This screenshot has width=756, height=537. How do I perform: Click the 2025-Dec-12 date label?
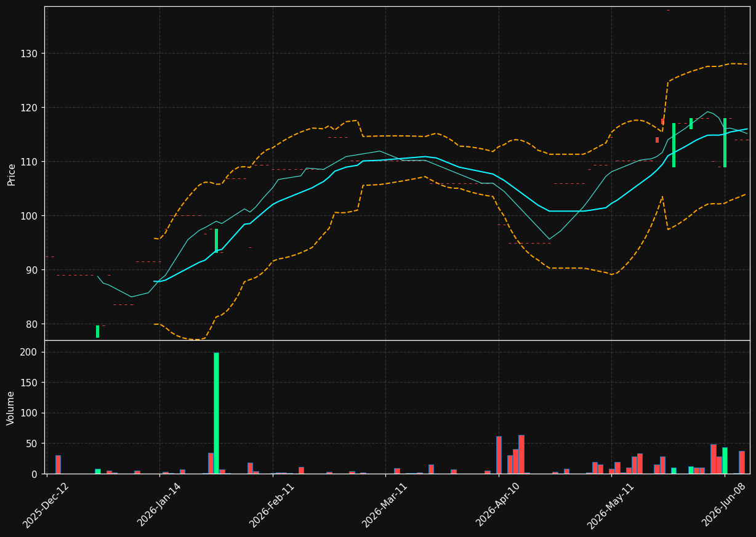46,505
